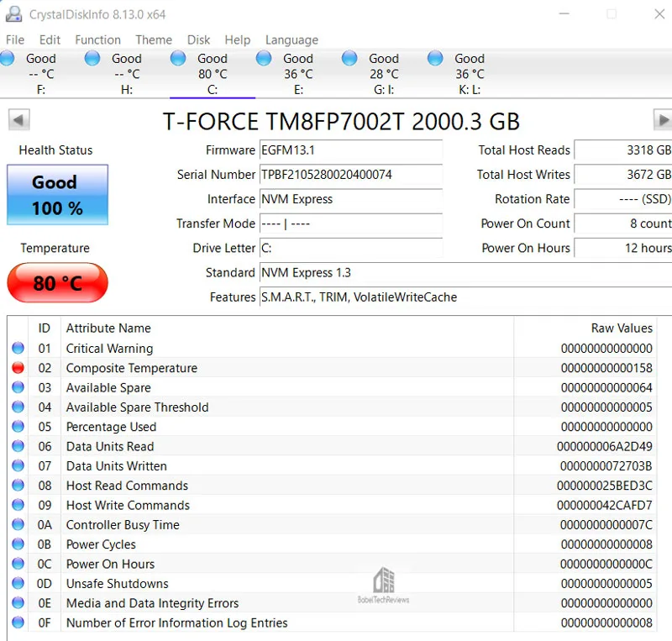
Task: Click the Power On Hours value 12 hours
Action: [x=623, y=249]
